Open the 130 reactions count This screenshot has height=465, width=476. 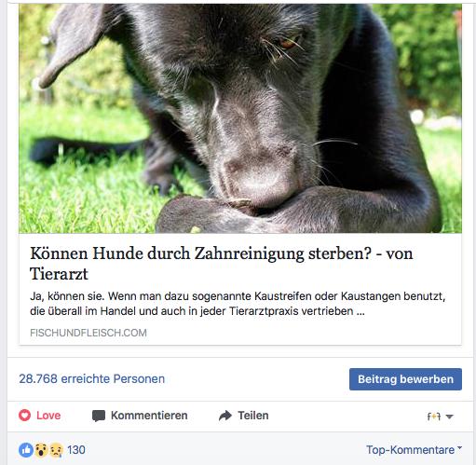76,450
